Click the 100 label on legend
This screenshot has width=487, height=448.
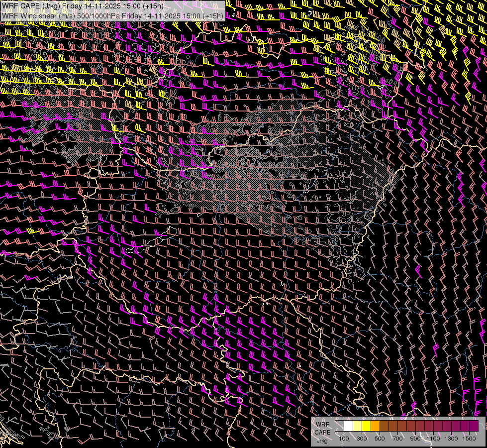point(344,439)
